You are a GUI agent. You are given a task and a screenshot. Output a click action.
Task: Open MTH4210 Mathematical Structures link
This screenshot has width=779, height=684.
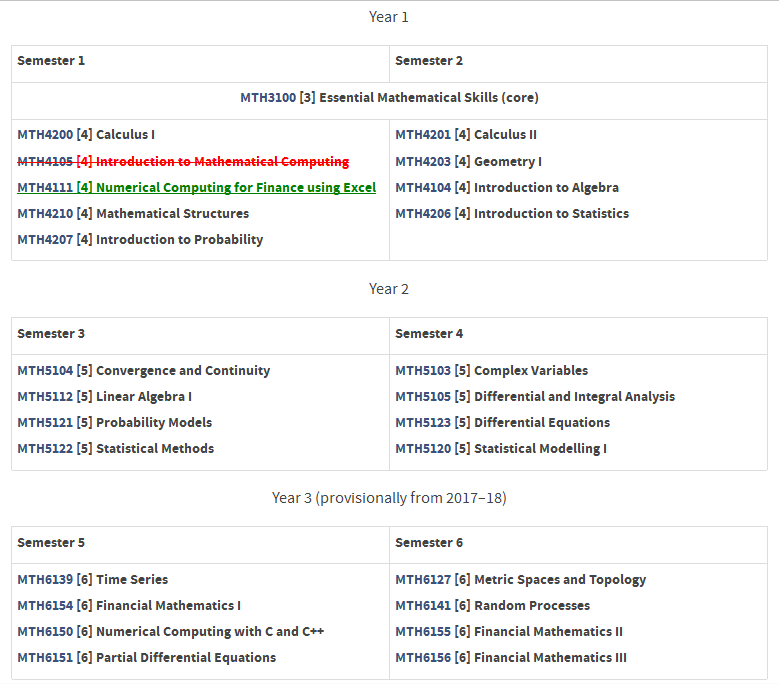[x=133, y=214]
